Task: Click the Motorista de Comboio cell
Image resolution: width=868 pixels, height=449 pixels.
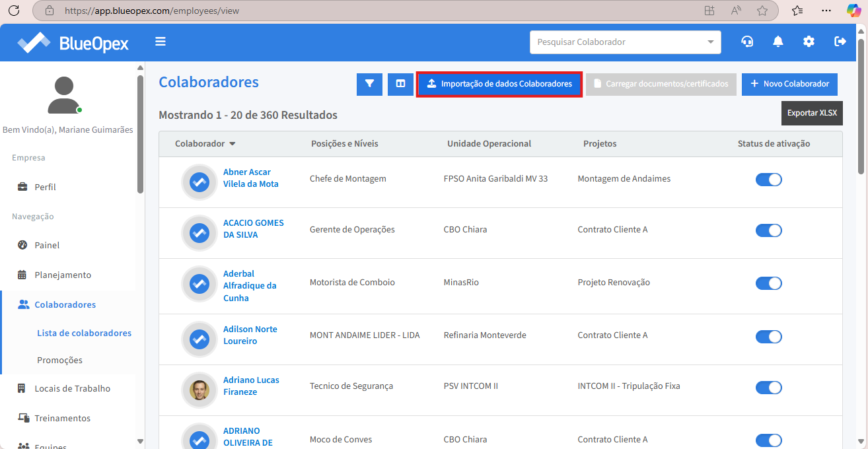Action: 352,283
